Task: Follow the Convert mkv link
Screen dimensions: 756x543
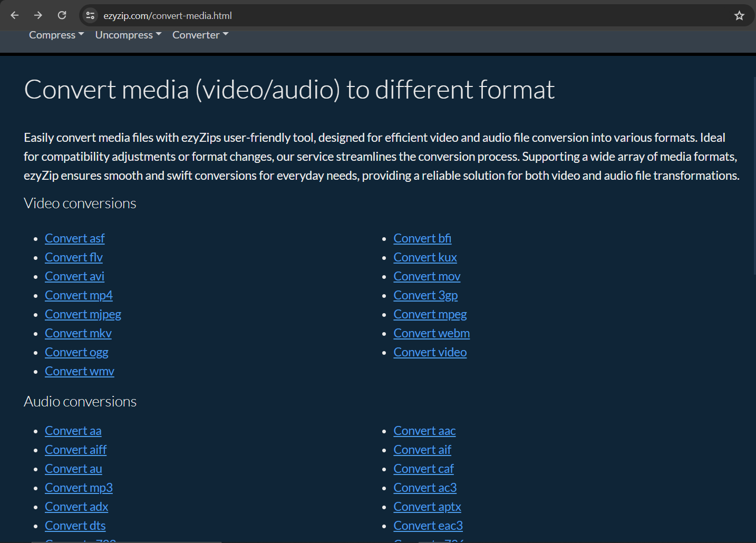Action: (x=78, y=333)
